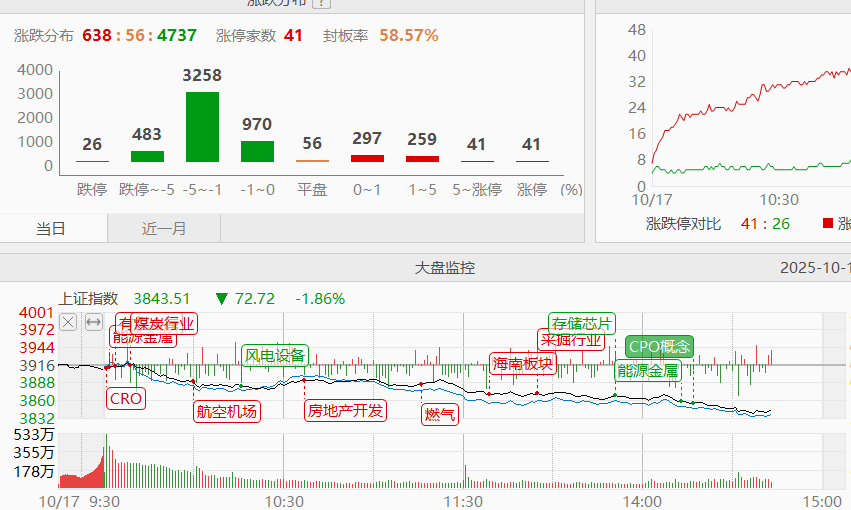Open the 煤炭行业 event tag
Viewport: 851px width, 510px height.
(x=164, y=323)
